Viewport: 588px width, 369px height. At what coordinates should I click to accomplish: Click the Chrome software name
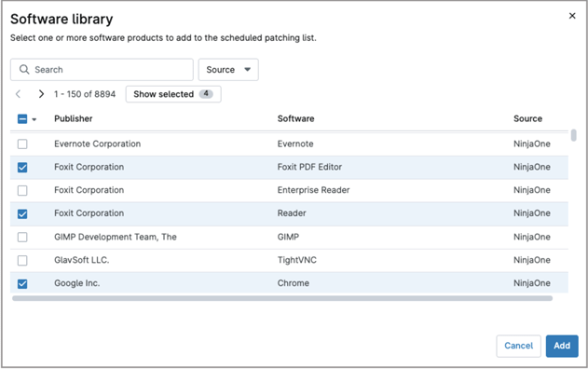pos(294,283)
